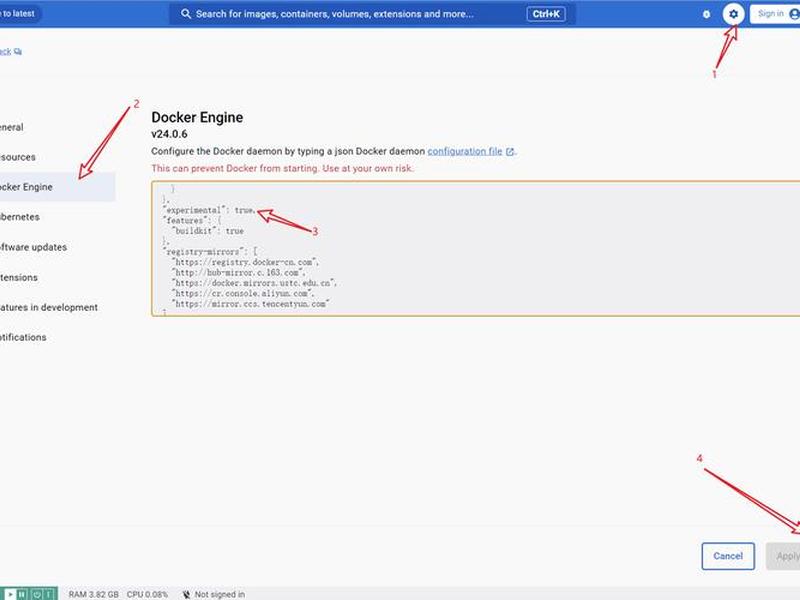This screenshot has height=600, width=800.
Task: Click the registry.docker-cn.com mirror URL
Action: 244,262
